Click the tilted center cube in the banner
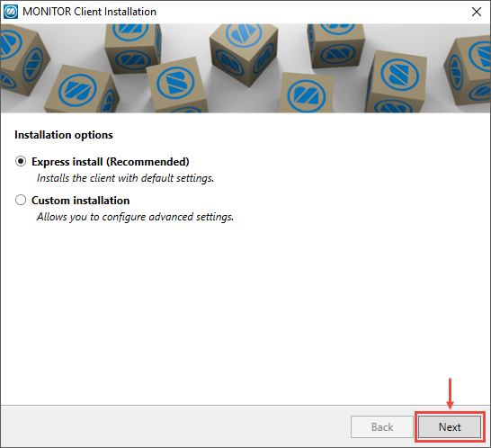 244,51
